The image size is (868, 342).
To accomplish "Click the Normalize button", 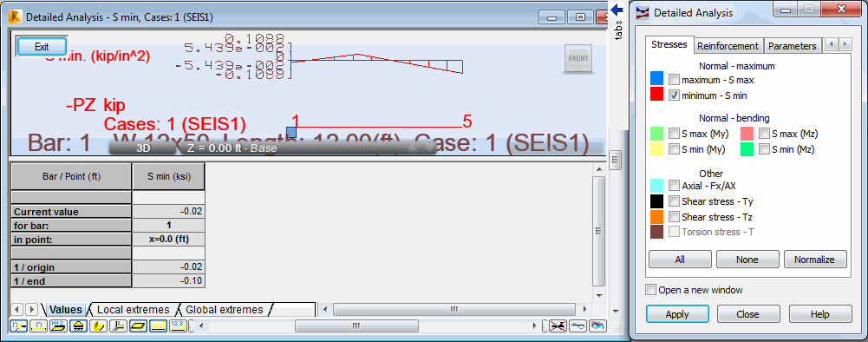I will tap(815, 259).
